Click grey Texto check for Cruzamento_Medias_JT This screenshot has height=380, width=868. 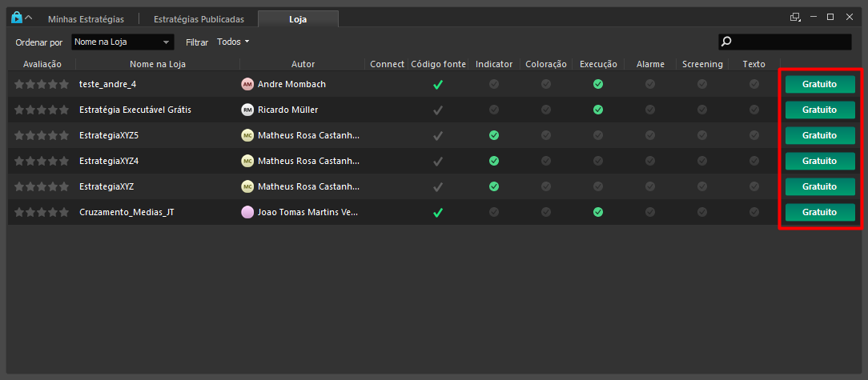[754, 212]
